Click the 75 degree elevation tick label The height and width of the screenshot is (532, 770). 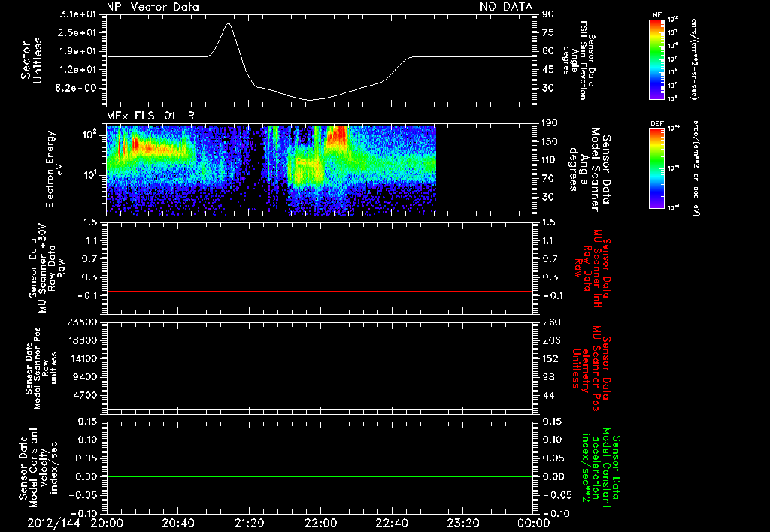(548, 32)
